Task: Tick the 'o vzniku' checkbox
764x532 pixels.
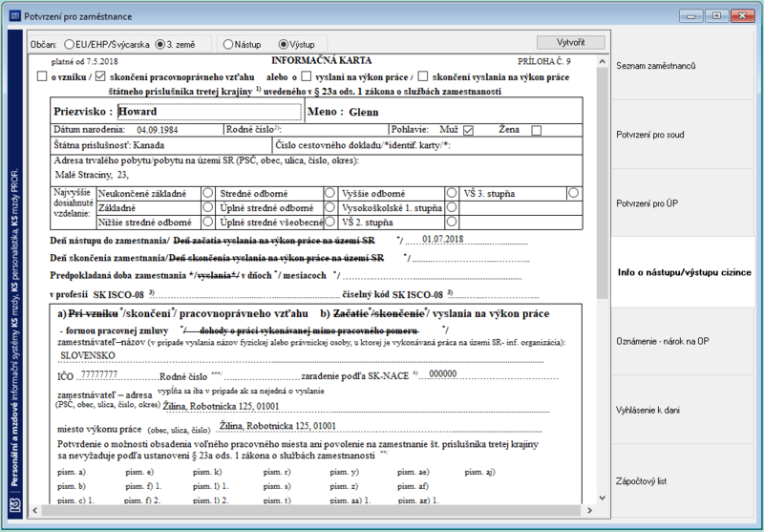Action: pos(42,76)
